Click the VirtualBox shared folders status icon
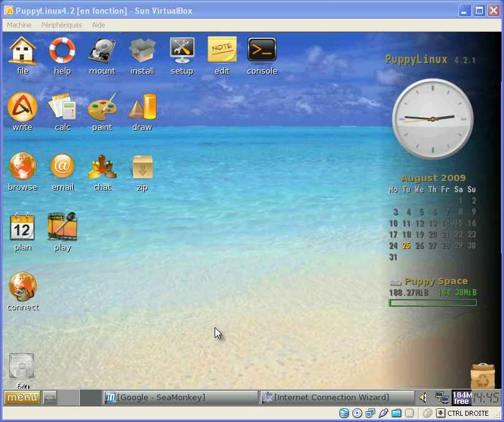Screen dimensions: 504x422 point(396,413)
